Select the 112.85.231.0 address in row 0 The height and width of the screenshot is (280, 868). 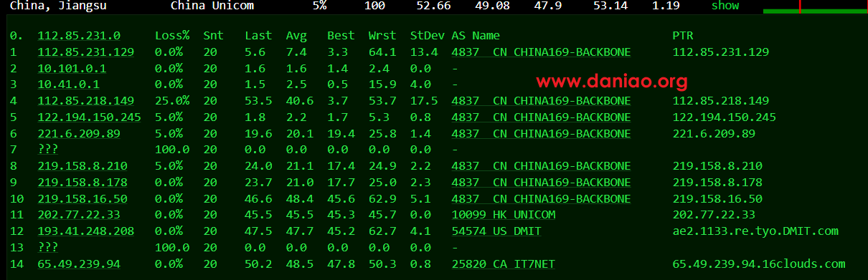(x=79, y=35)
